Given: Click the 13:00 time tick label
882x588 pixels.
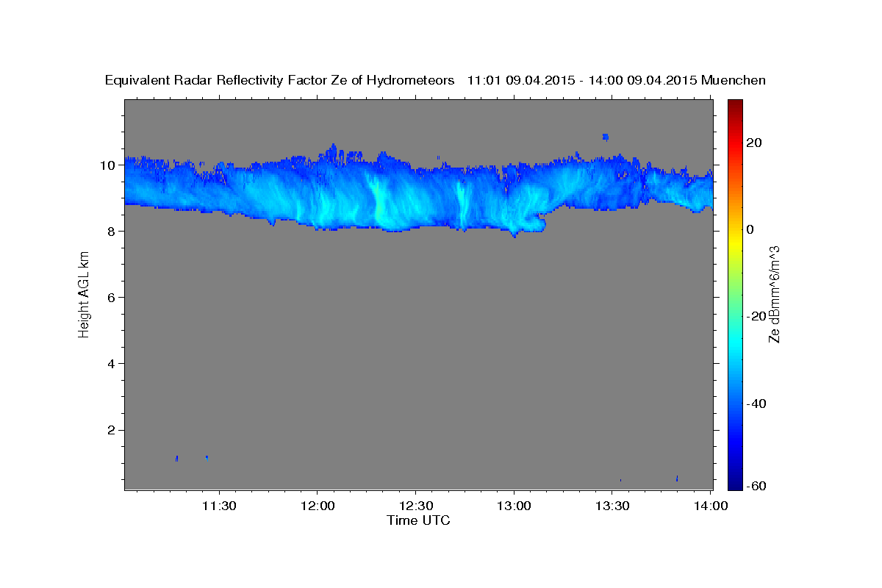Looking at the screenshot, I should click(x=513, y=506).
